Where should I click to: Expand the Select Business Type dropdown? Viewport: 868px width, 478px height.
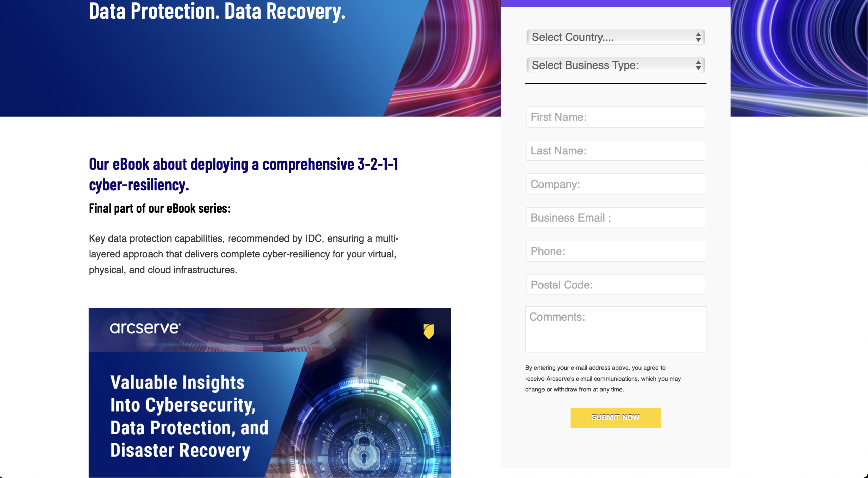[x=614, y=65]
